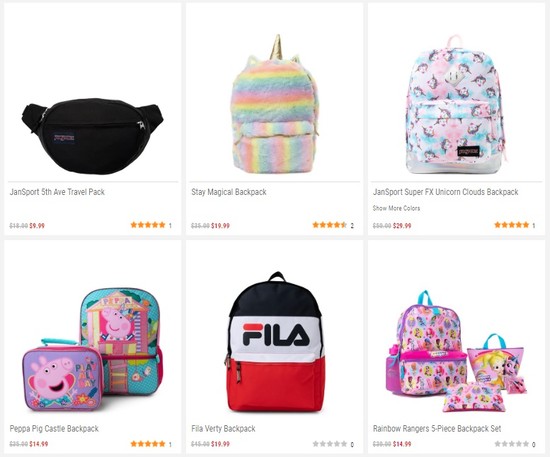This screenshot has height=457, width=550.
Task: Click the Stay Magical Backpack title link
Action: pos(229,192)
